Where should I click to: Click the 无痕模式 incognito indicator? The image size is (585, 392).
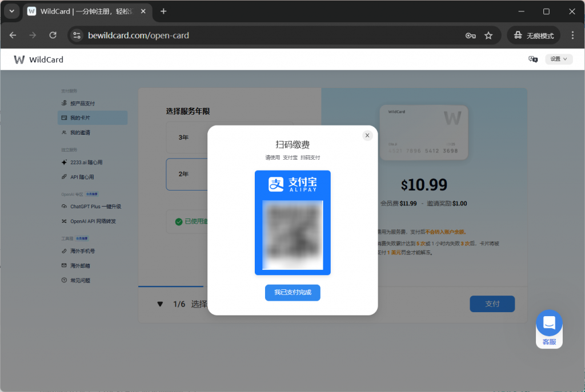click(534, 36)
